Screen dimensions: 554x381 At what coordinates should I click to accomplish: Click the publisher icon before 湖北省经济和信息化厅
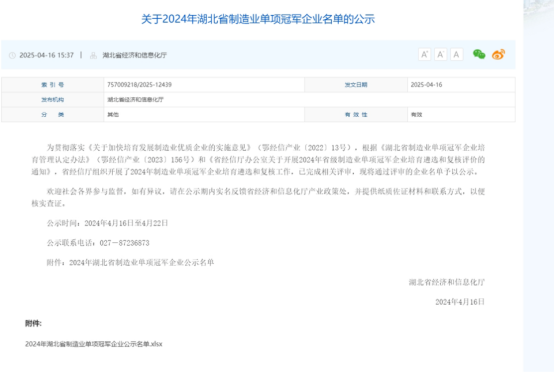pos(93,55)
